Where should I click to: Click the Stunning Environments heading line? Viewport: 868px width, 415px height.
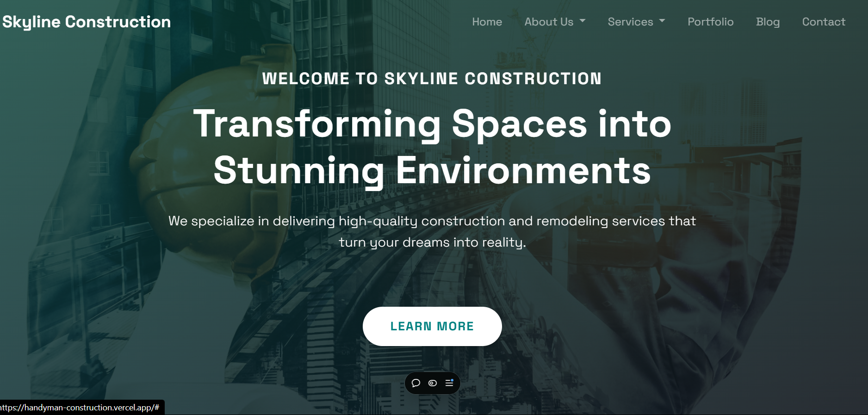pos(432,171)
